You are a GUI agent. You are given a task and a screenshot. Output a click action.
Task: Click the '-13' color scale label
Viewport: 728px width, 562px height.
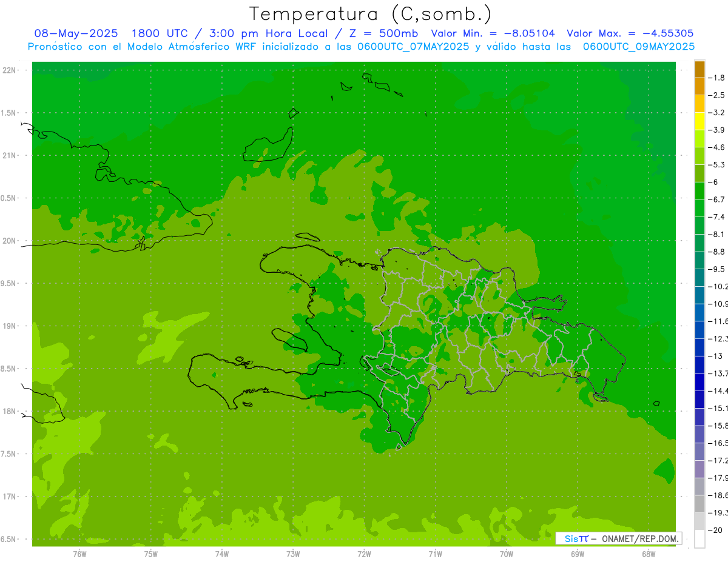(715, 356)
